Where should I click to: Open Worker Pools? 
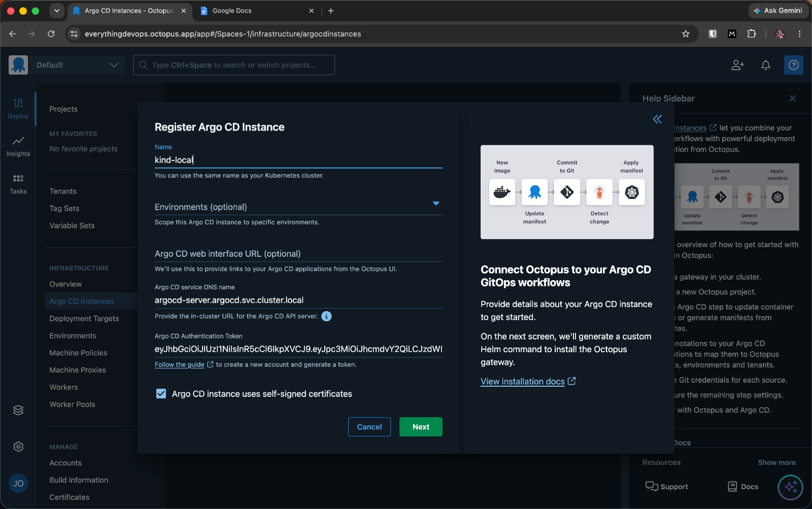pyautogui.click(x=73, y=404)
